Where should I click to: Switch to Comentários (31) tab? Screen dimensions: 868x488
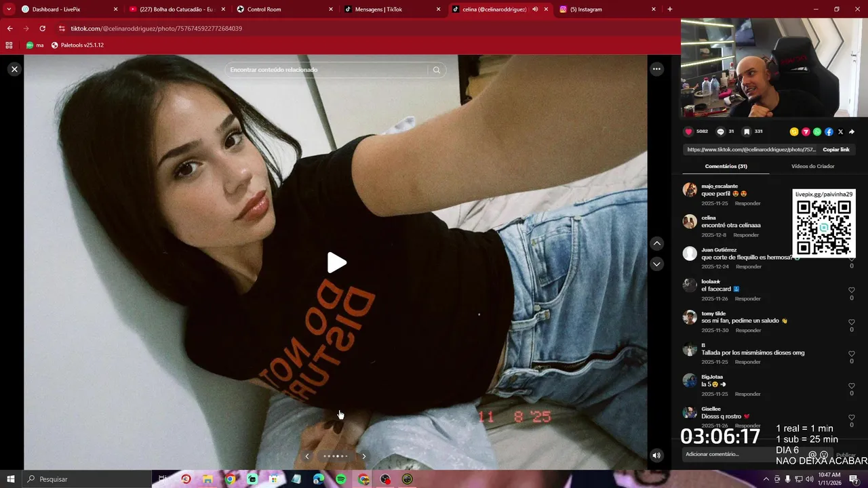726,166
